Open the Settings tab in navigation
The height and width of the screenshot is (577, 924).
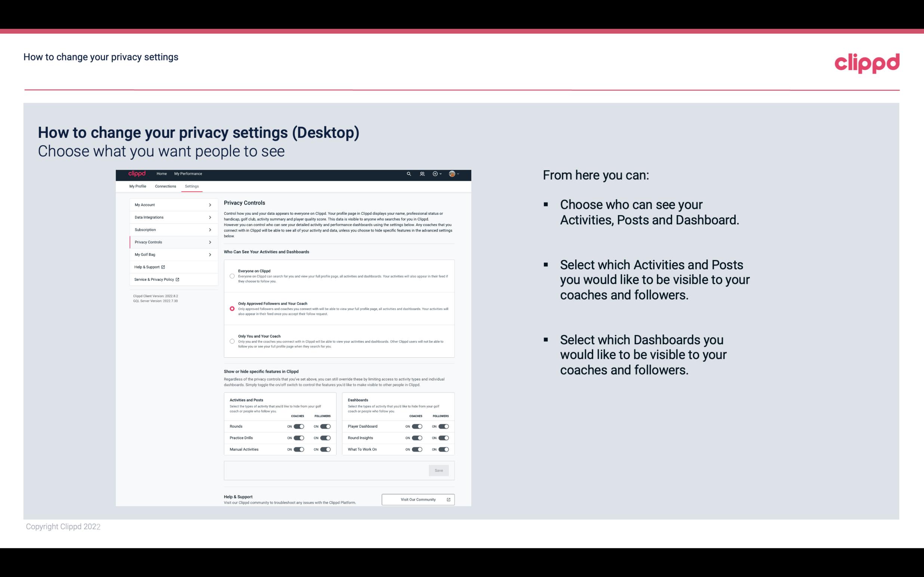pyautogui.click(x=192, y=186)
